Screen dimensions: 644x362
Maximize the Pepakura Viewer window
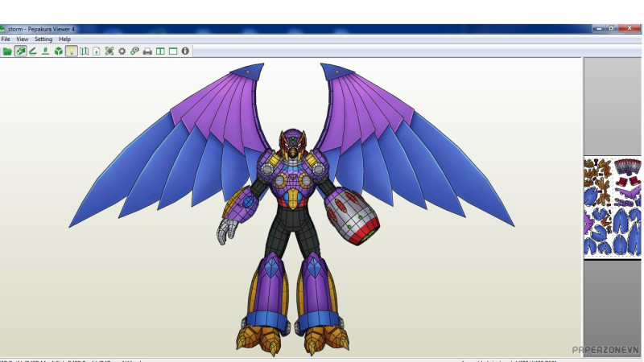(x=611, y=29)
